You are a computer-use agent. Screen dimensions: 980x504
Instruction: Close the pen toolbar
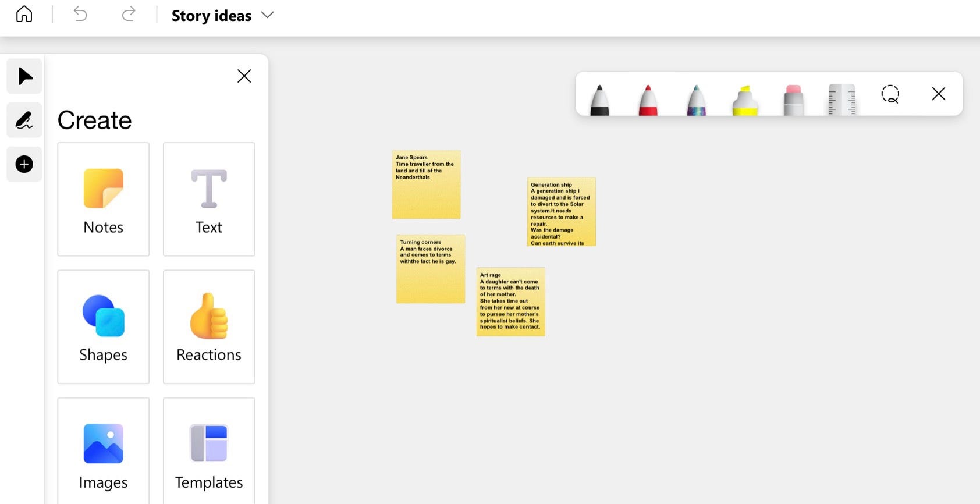click(939, 94)
